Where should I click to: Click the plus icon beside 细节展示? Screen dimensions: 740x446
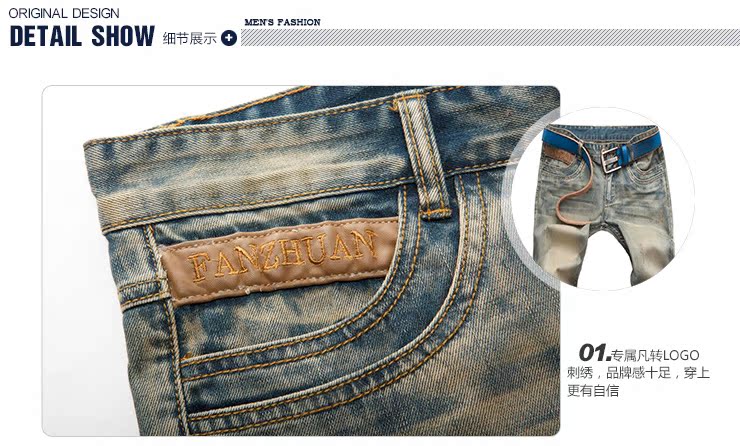[229, 38]
